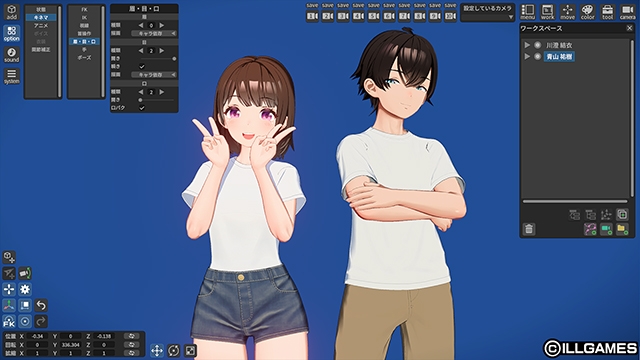640x360 pixels.
Task: Click the move icon in top toolbar
Action: (x=568, y=12)
